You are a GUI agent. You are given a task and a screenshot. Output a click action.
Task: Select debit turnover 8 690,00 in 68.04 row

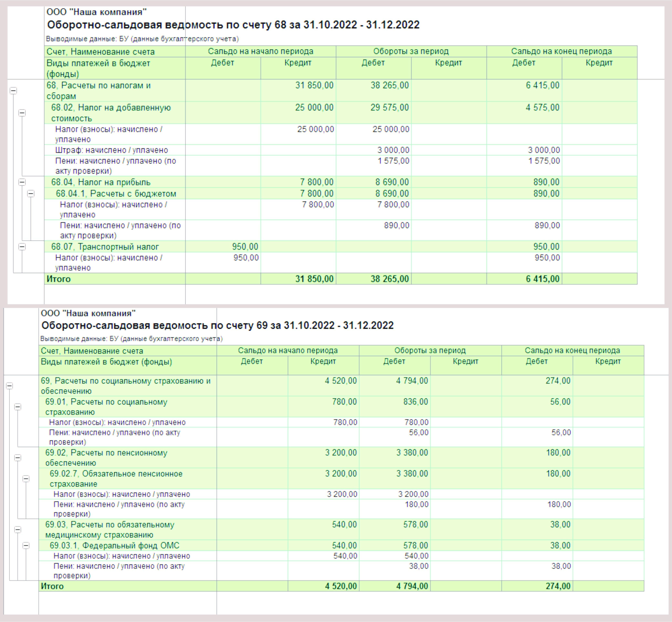click(392, 182)
